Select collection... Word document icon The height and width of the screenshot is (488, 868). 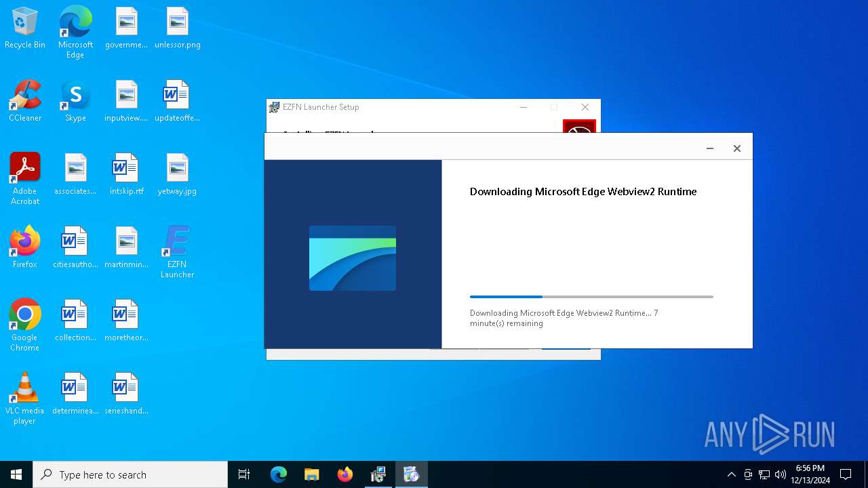click(x=75, y=321)
